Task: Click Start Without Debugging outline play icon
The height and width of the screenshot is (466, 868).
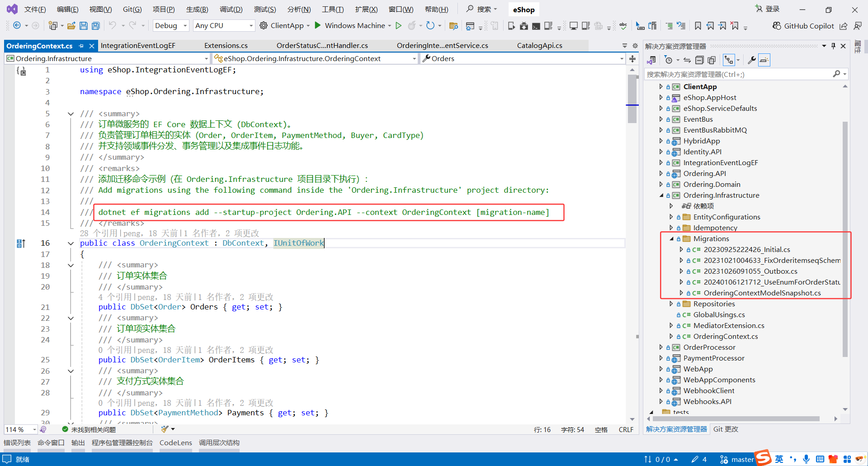Action: pos(398,26)
